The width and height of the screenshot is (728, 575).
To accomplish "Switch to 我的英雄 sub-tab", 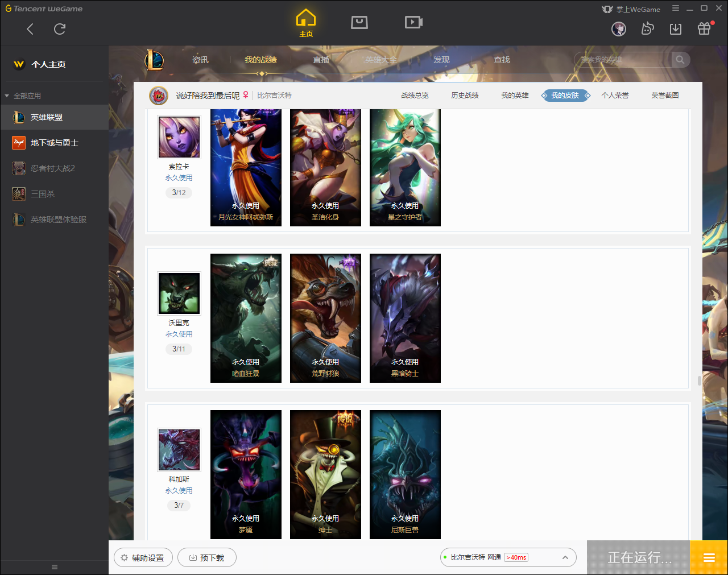I will 515,96.
